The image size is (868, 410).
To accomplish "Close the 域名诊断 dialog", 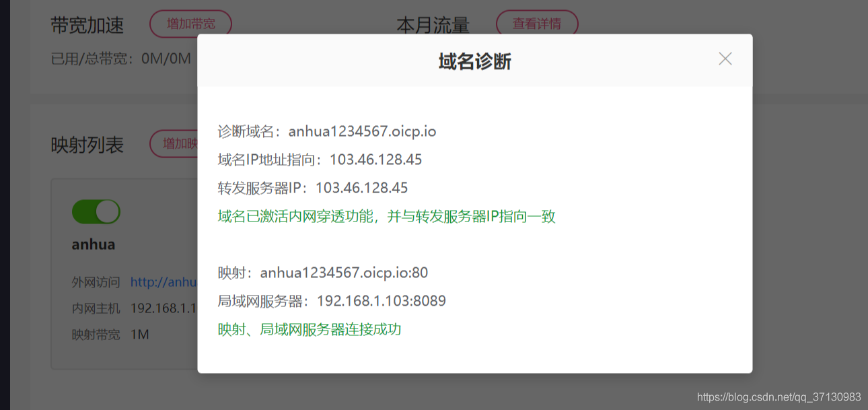I will pos(725,59).
